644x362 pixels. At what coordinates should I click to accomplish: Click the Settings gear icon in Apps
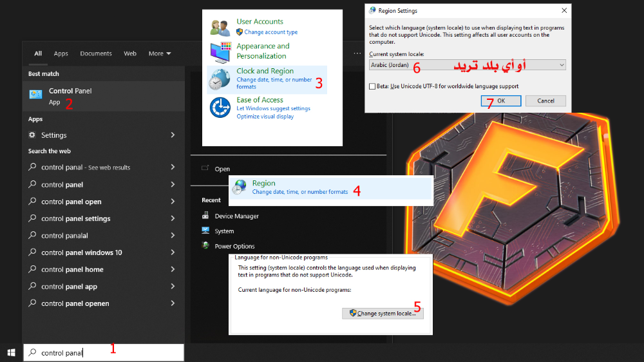click(x=32, y=135)
